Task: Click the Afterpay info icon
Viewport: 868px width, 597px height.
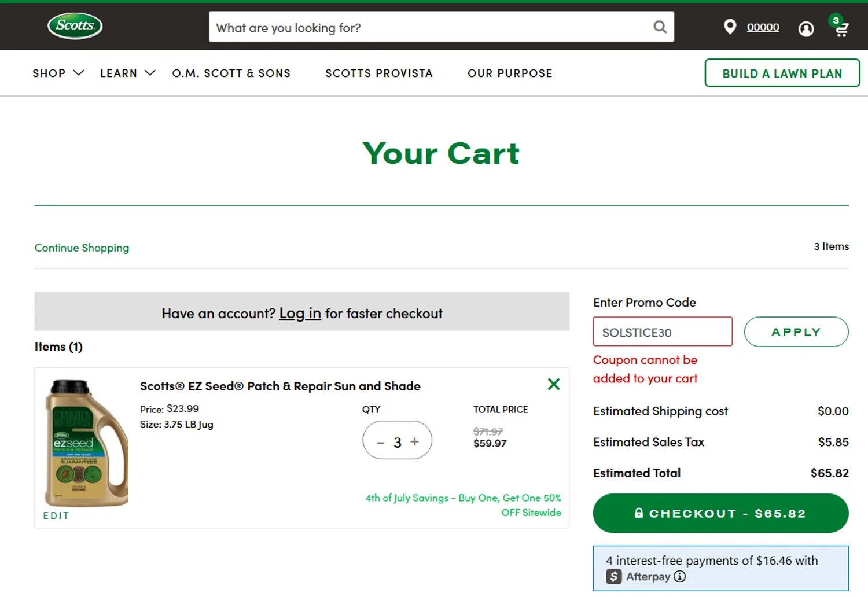Action: (680, 576)
